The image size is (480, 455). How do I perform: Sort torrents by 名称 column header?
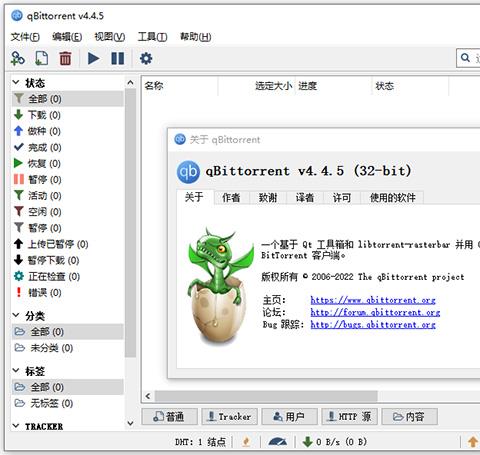pyautogui.click(x=180, y=86)
